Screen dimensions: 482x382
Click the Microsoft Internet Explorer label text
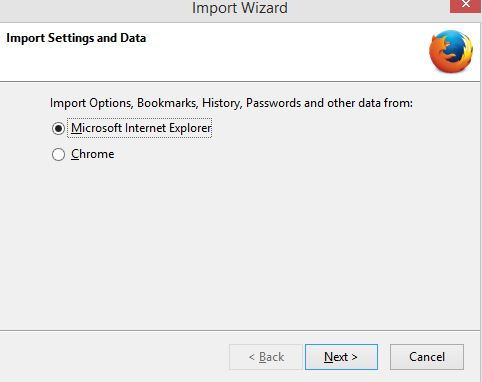click(x=141, y=128)
